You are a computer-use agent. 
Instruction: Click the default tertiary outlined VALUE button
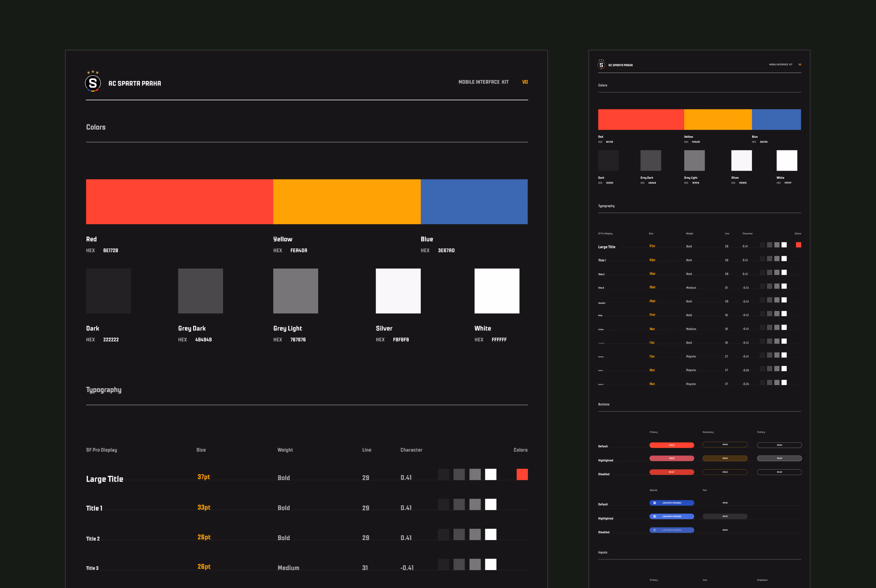click(x=779, y=445)
